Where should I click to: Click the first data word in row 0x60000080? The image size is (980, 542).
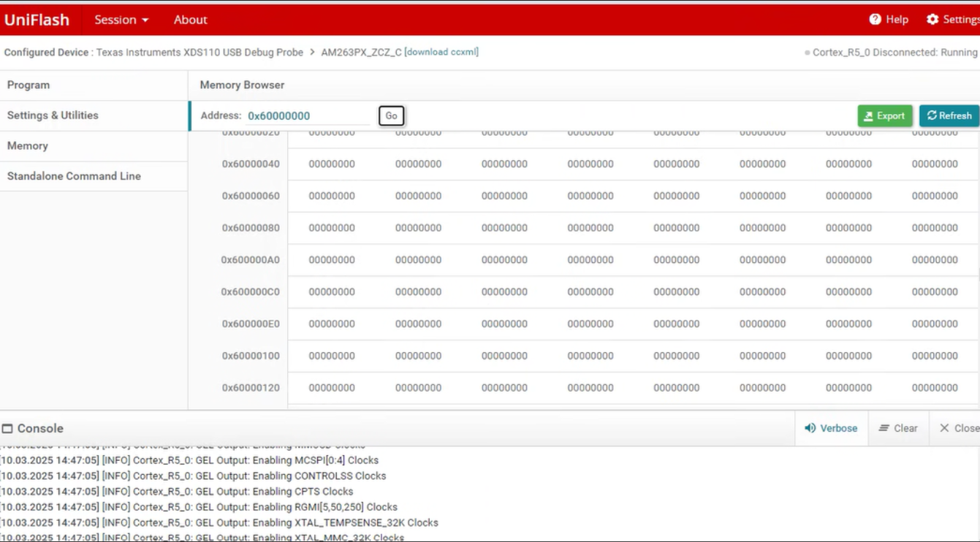pos(332,228)
